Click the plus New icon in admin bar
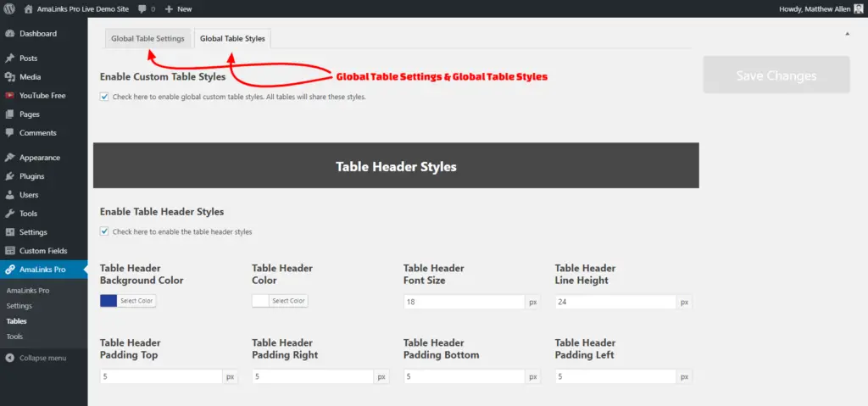 169,8
